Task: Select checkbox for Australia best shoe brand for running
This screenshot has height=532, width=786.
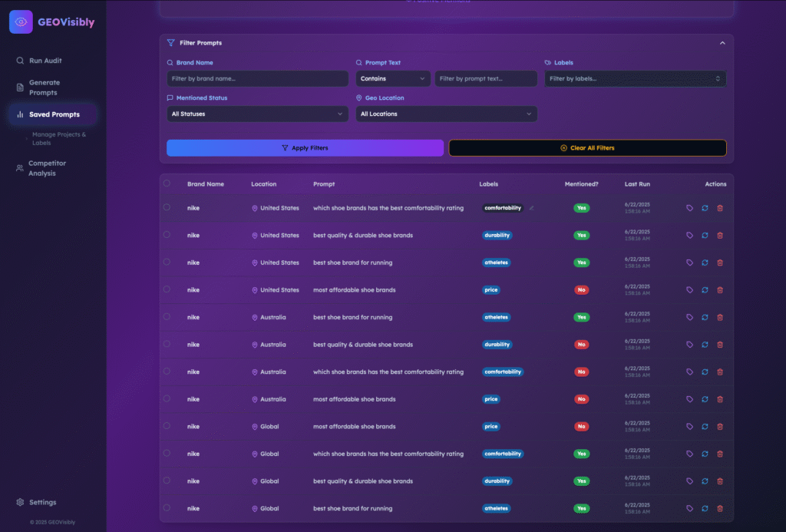Action: click(x=167, y=316)
